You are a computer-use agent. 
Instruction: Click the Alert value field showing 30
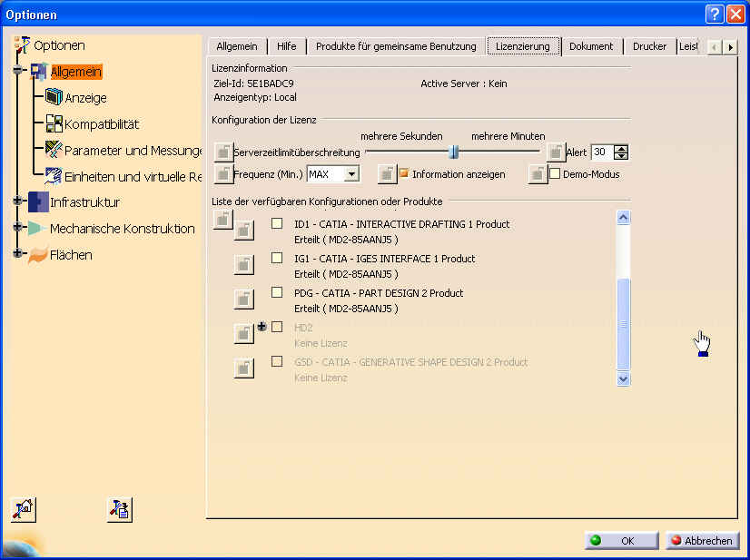pyautogui.click(x=603, y=152)
